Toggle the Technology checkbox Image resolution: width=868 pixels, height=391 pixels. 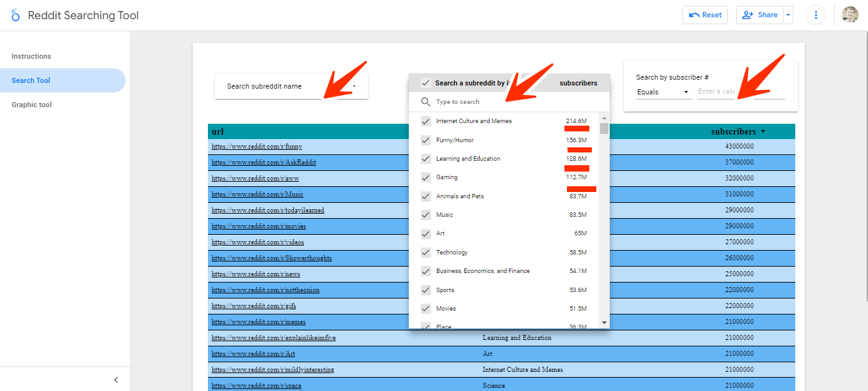[x=426, y=253]
